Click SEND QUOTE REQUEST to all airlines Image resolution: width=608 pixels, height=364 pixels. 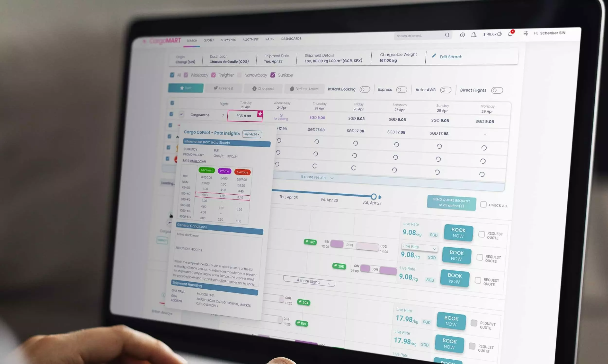click(x=451, y=202)
